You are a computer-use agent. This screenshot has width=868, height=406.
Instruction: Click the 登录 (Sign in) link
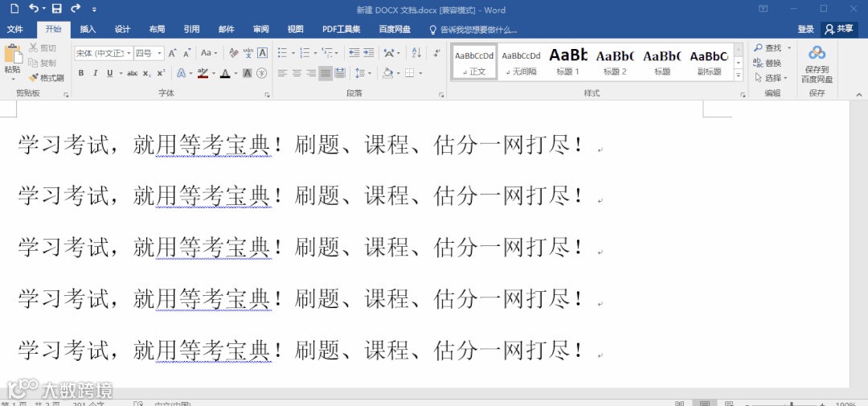(x=805, y=30)
